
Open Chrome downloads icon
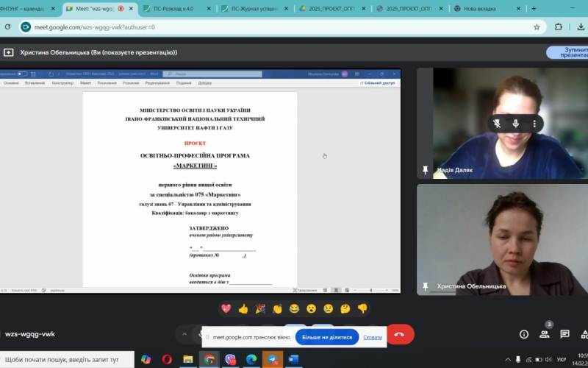[x=581, y=27]
